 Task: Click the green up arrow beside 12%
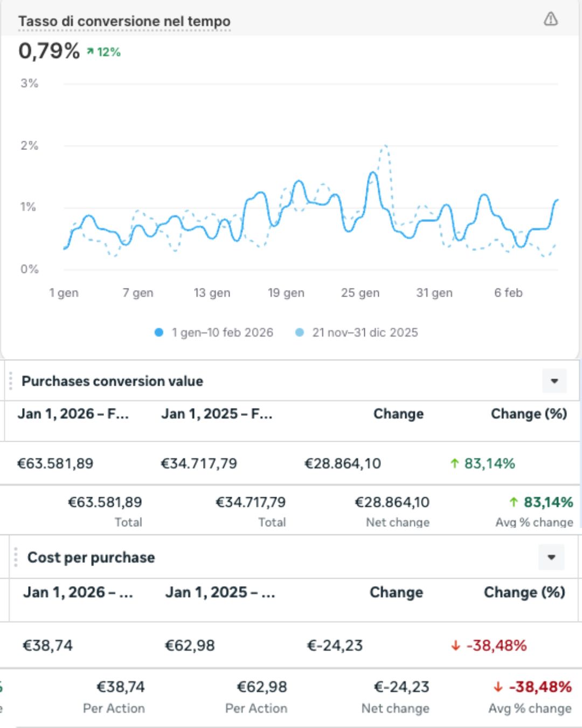(91, 52)
